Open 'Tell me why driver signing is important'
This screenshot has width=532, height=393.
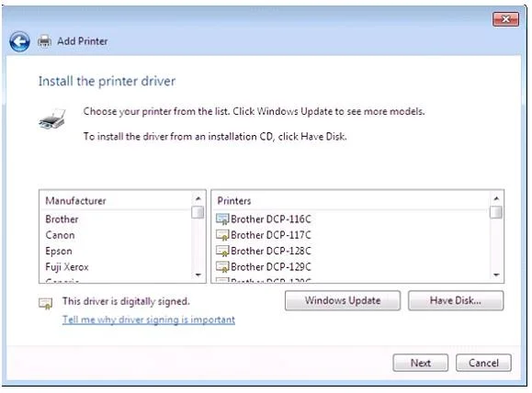[149, 320]
